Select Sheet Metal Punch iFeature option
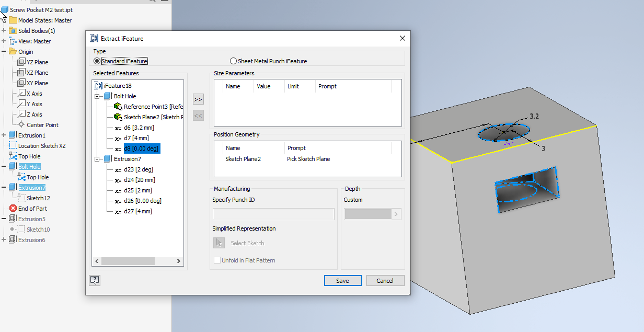The image size is (644, 332). click(234, 61)
